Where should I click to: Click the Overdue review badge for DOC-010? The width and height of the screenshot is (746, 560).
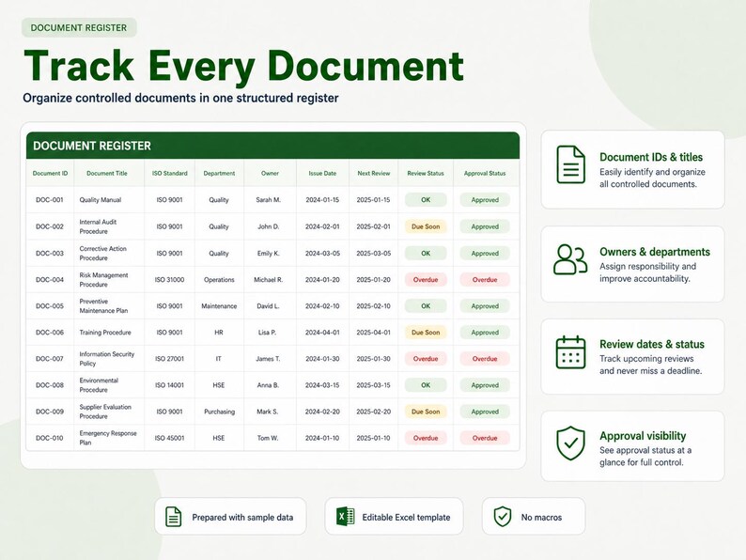click(x=426, y=438)
